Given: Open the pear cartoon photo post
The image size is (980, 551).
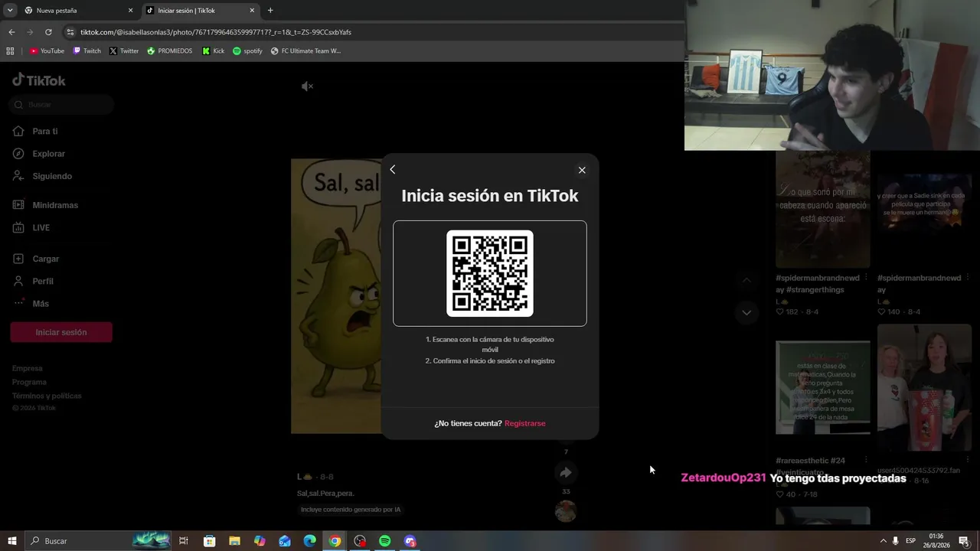Looking at the screenshot, I should pyautogui.click(x=336, y=296).
